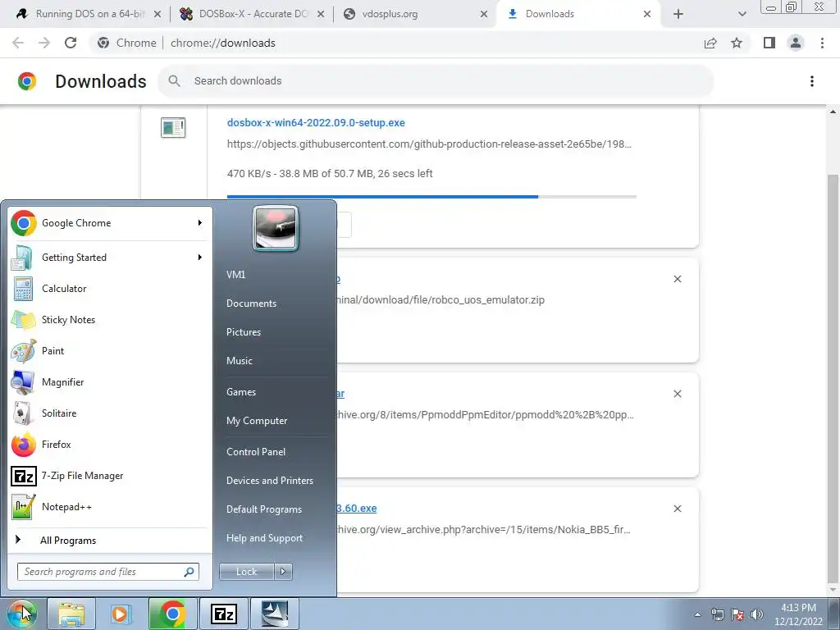Open network status tray icon
840x630 pixels.
click(x=717, y=614)
